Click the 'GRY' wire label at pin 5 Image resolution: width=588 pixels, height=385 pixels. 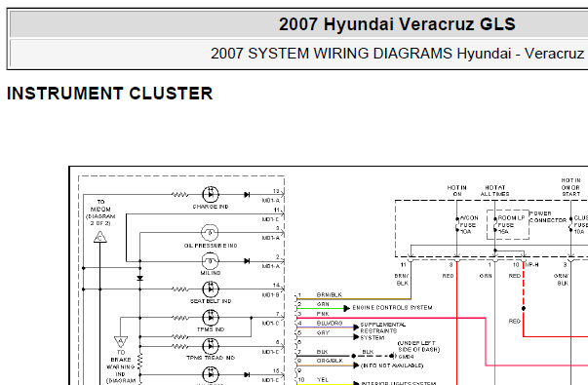[323, 333]
